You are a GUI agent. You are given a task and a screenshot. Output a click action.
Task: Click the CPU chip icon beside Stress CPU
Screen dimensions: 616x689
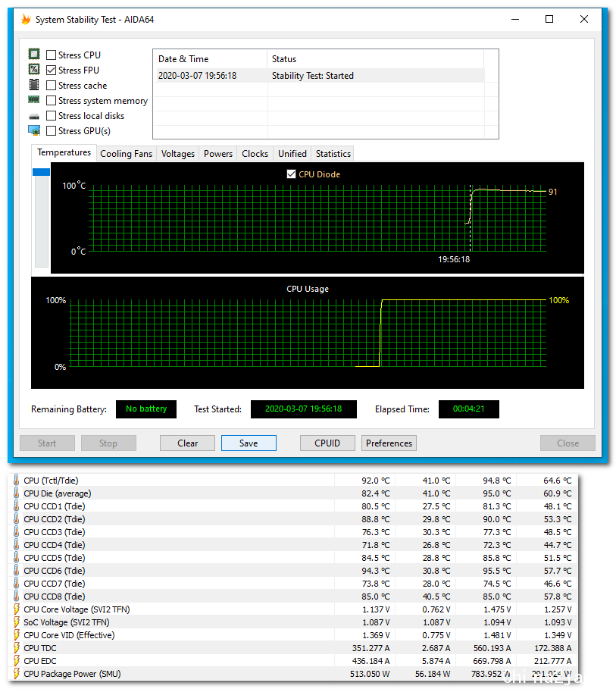coord(34,54)
